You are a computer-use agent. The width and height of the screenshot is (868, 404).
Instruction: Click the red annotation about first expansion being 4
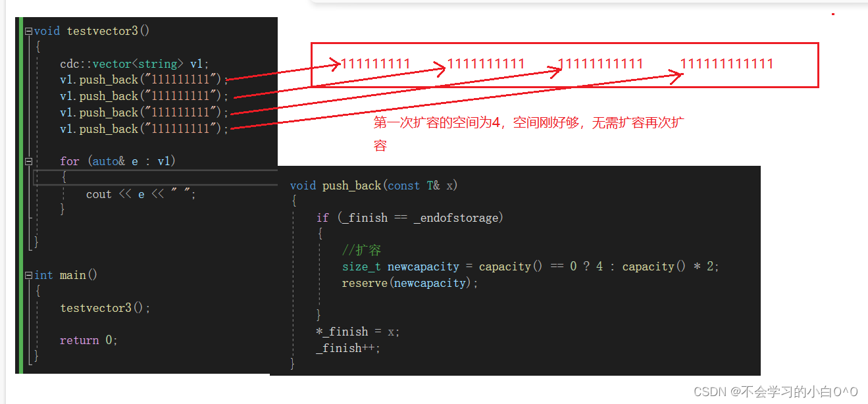tap(526, 122)
